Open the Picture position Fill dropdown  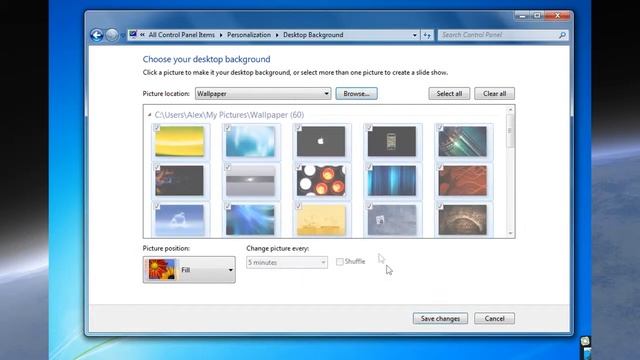[189, 269]
